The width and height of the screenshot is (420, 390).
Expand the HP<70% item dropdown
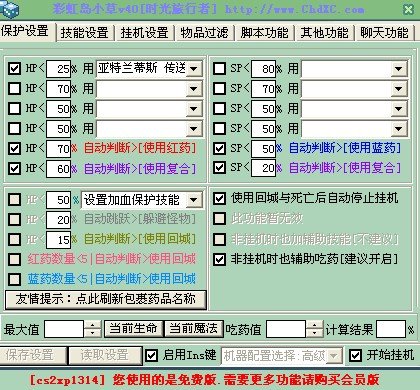click(194, 89)
